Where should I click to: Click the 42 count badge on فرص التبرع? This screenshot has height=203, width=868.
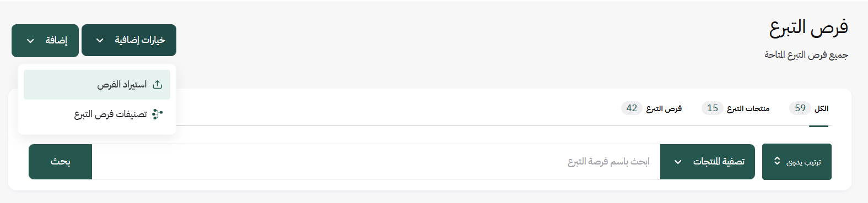pyautogui.click(x=632, y=108)
